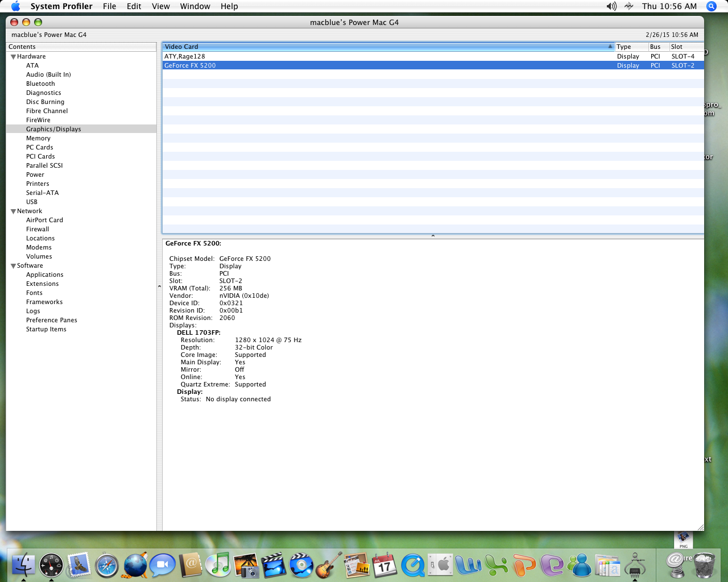Open iTunes from the Dock
Screen dimensions: 728x582
pyautogui.click(x=218, y=565)
